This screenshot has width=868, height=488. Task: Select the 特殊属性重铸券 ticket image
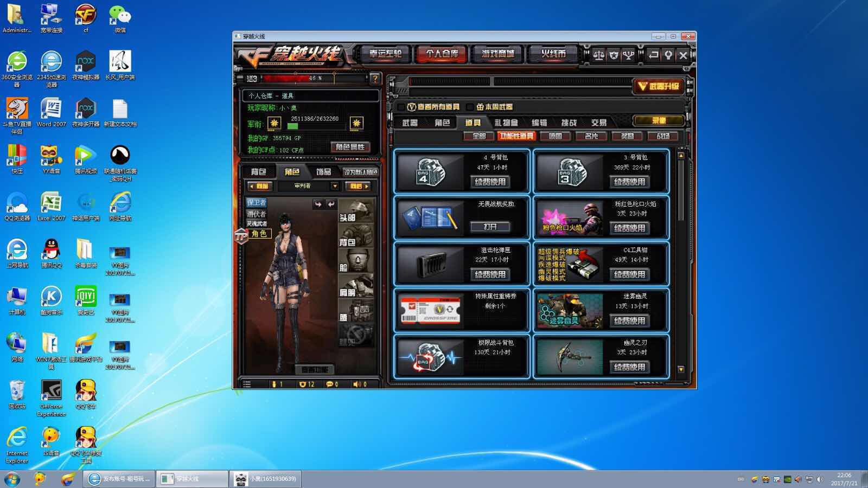[430, 310]
